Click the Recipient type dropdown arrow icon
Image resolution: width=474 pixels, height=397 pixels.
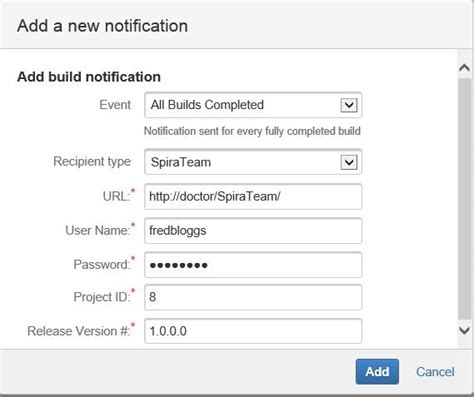(349, 162)
